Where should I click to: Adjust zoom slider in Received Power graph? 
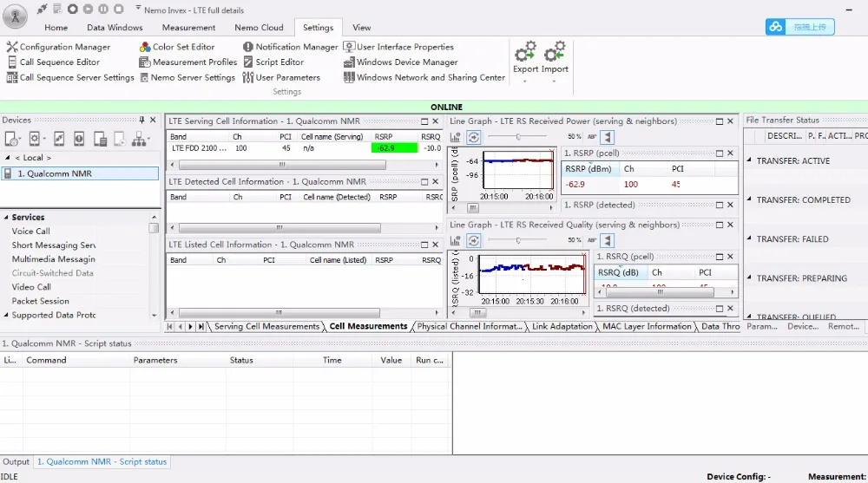point(517,136)
